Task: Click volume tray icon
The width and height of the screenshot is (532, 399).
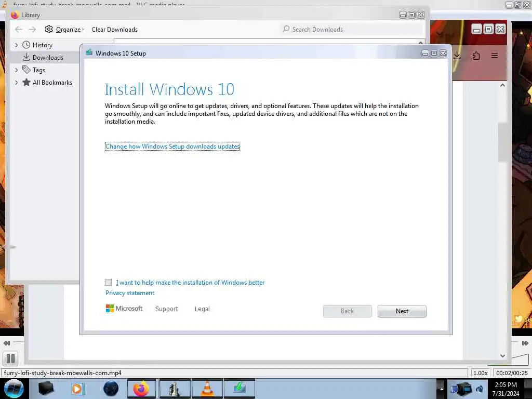Action: click(480, 389)
